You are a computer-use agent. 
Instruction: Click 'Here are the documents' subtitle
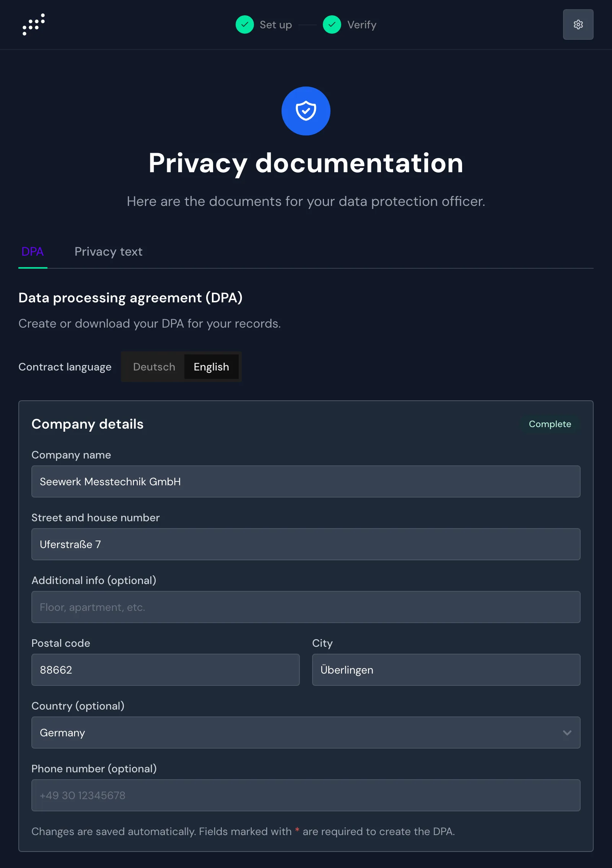pyautogui.click(x=306, y=201)
